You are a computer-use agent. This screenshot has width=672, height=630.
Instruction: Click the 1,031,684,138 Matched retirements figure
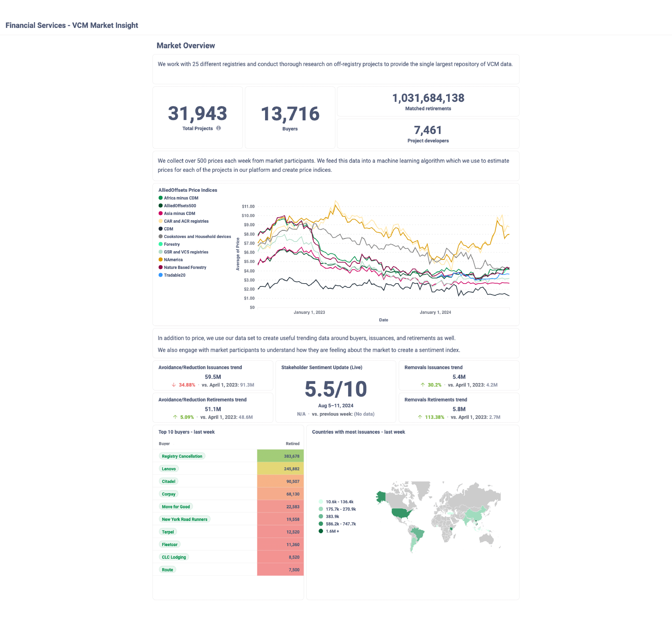[428, 98]
